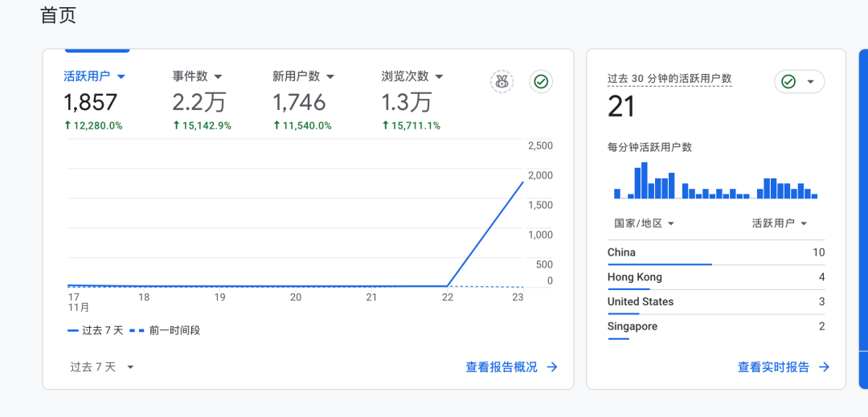Screen dimensions: 868x417
Task: Click the 1,857 active users value
Action: pyautogui.click(x=90, y=103)
